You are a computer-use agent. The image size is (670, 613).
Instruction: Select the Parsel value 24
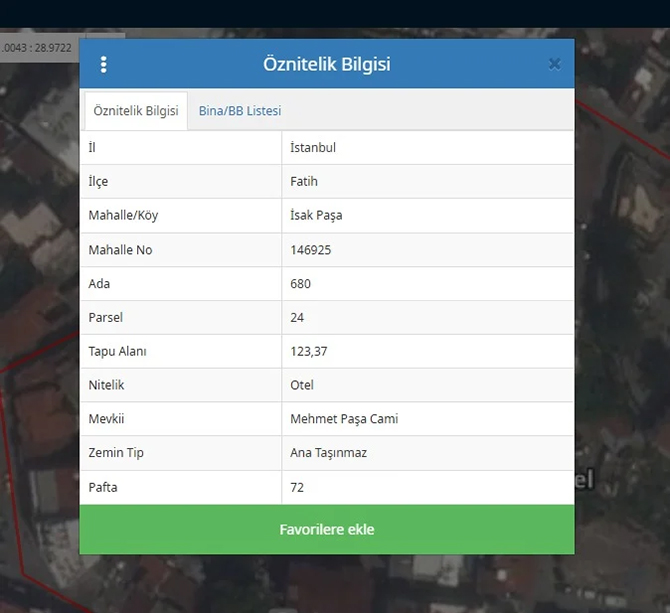click(x=297, y=318)
